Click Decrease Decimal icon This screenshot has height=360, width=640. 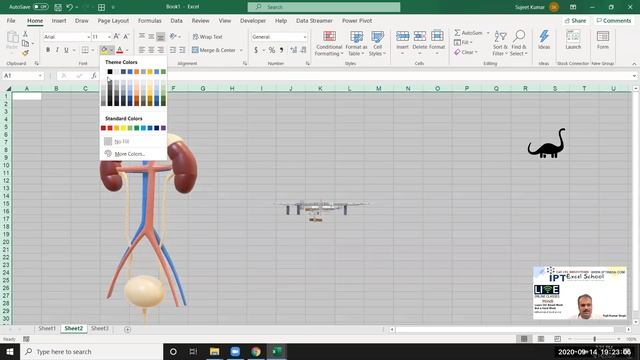[303, 50]
